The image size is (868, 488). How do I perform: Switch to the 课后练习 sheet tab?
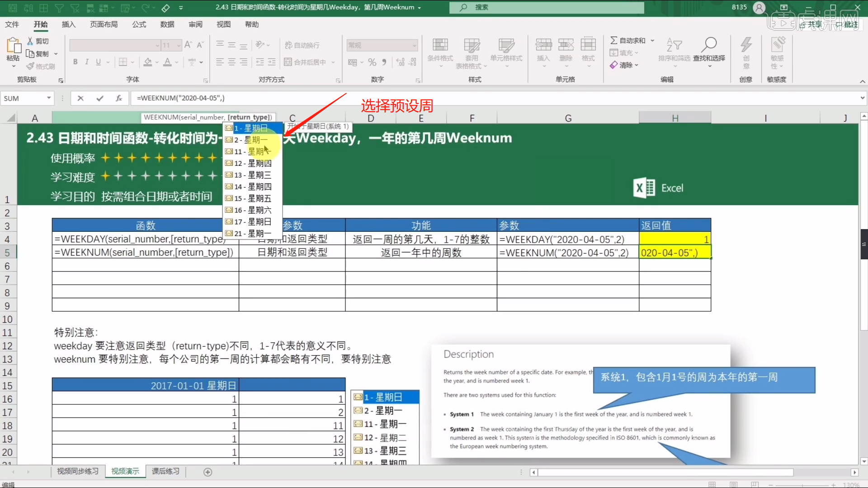(x=165, y=471)
